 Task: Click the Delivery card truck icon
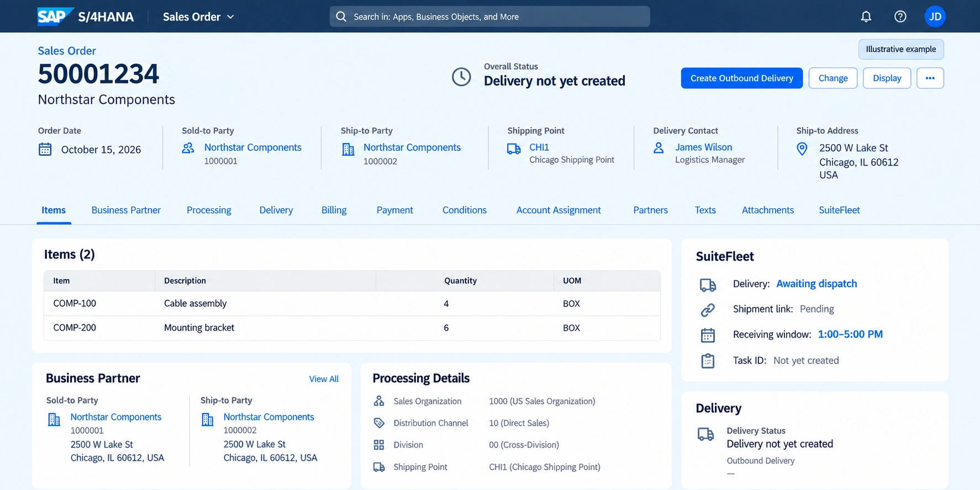click(705, 434)
